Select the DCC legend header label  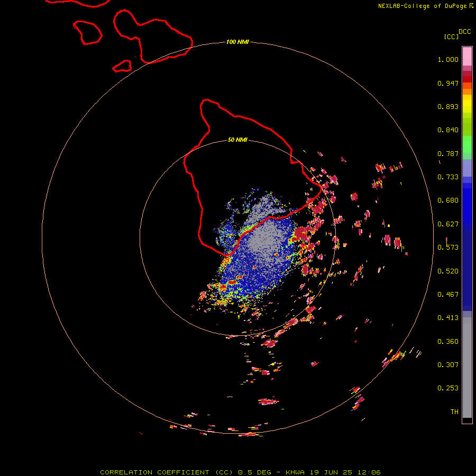pos(465,32)
